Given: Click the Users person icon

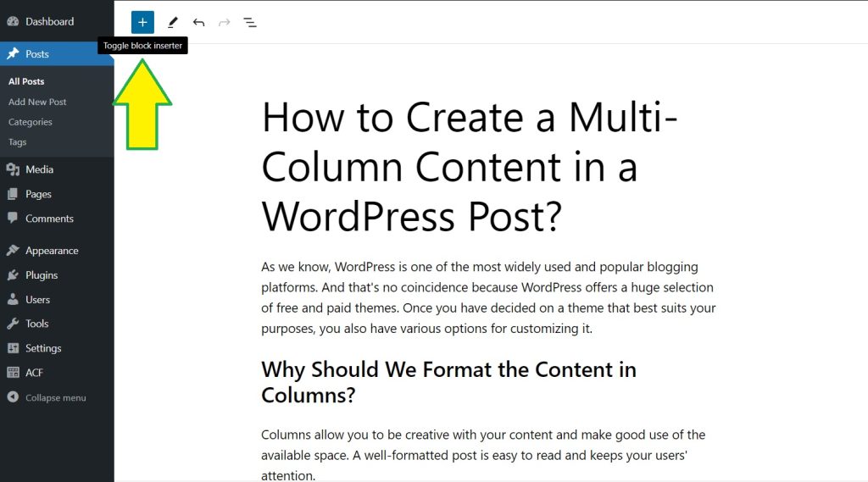Looking at the screenshot, I should 13,299.
